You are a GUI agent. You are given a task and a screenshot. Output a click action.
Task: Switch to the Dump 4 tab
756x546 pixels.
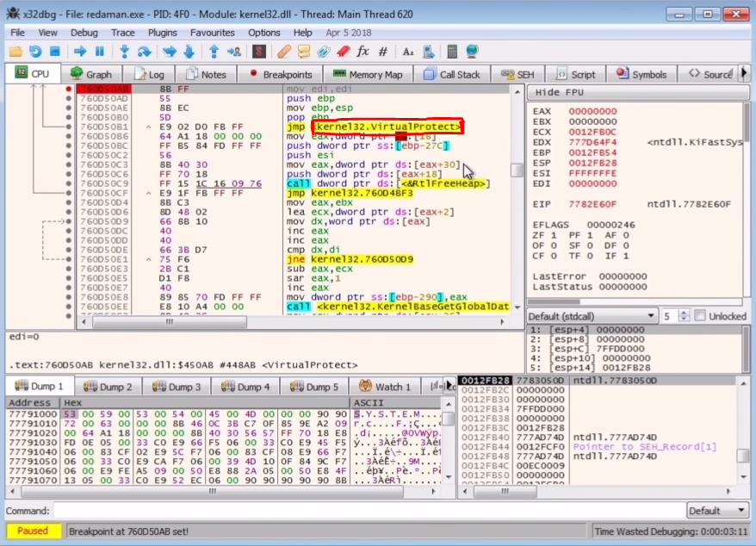click(245, 387)
